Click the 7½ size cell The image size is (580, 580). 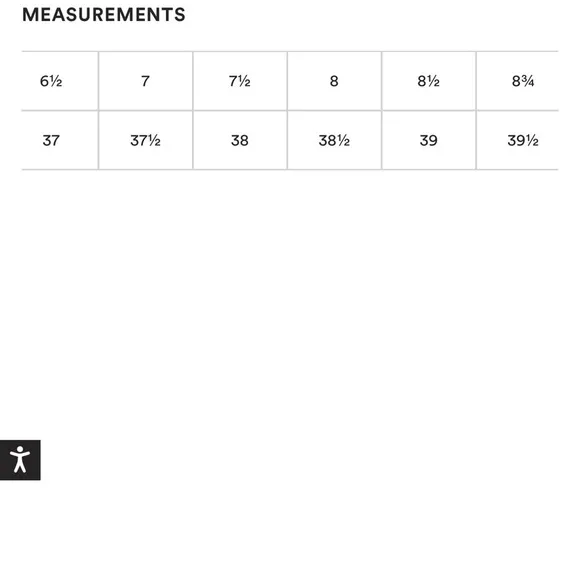click(240, 81)
